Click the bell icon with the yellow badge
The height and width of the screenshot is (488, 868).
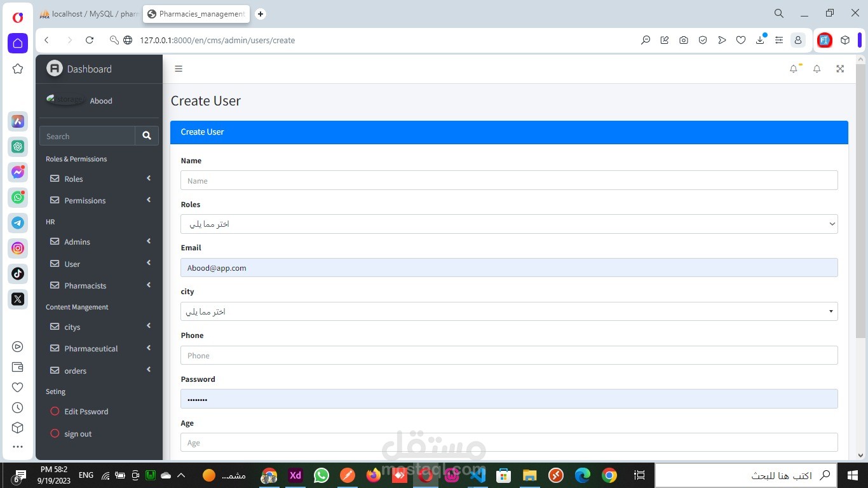point(794,69)
